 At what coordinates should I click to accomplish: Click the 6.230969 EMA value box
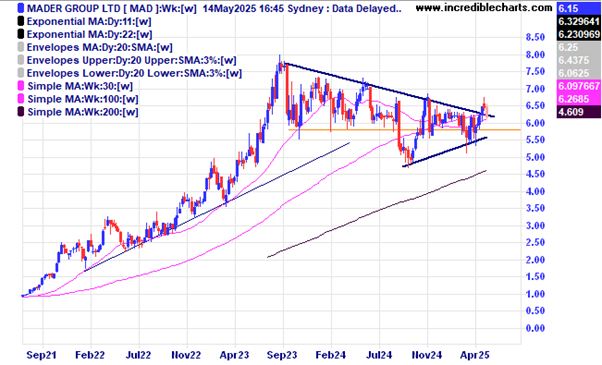pyautogui.click(x=579, y=34)
